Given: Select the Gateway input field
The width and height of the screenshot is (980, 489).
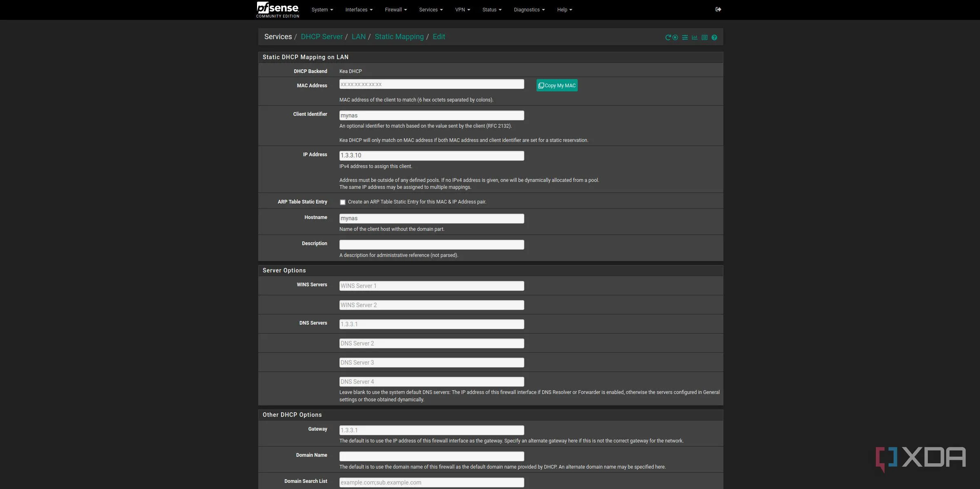Looking at the screenshot, I should [x=432, y=430].
